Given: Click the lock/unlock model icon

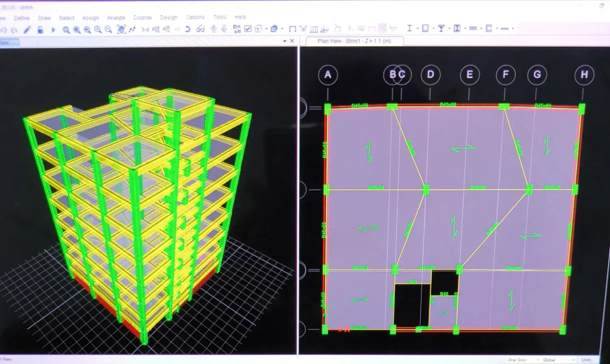Looking at the screenshot, I should tap(40, 30).
